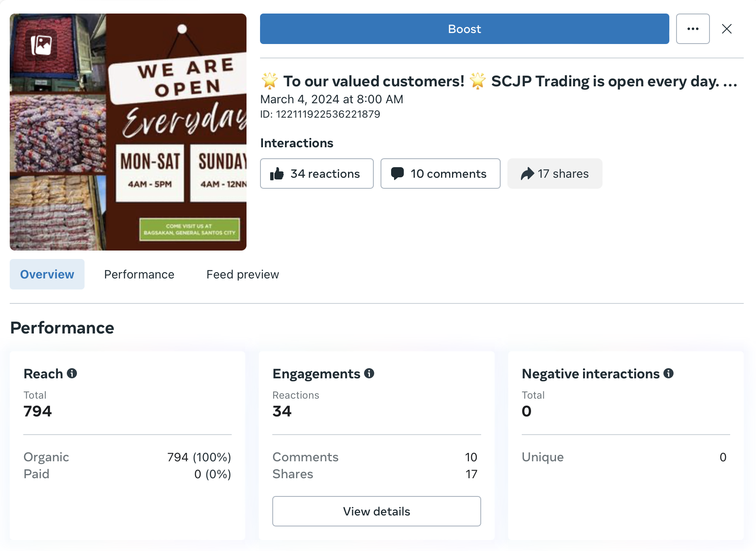The height and width of the screenshot is (551, 756).
Task: Open the 10 comments list
Action: (440, 174)
